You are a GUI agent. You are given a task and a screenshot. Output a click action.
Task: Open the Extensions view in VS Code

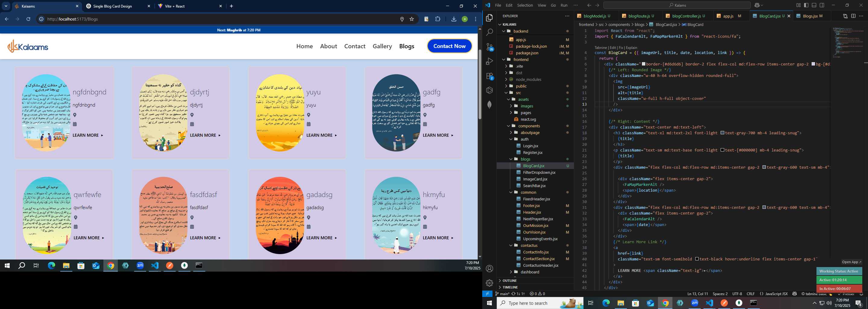coord(489,76)
